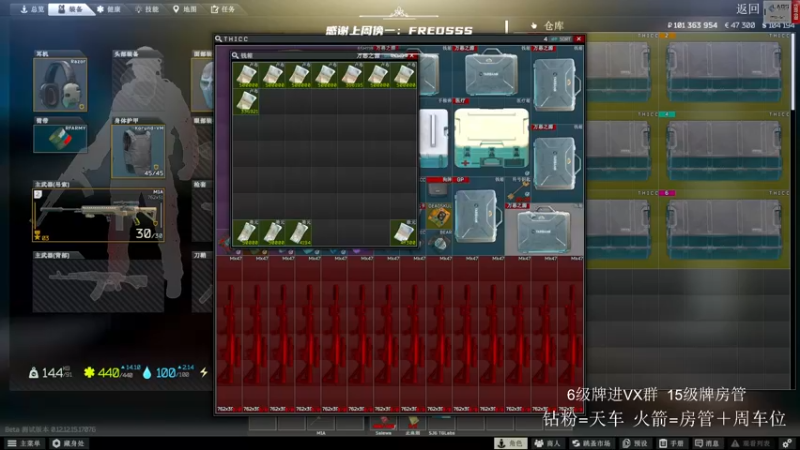
Task: Click the 返回 back button
Action: click(748, 9)
